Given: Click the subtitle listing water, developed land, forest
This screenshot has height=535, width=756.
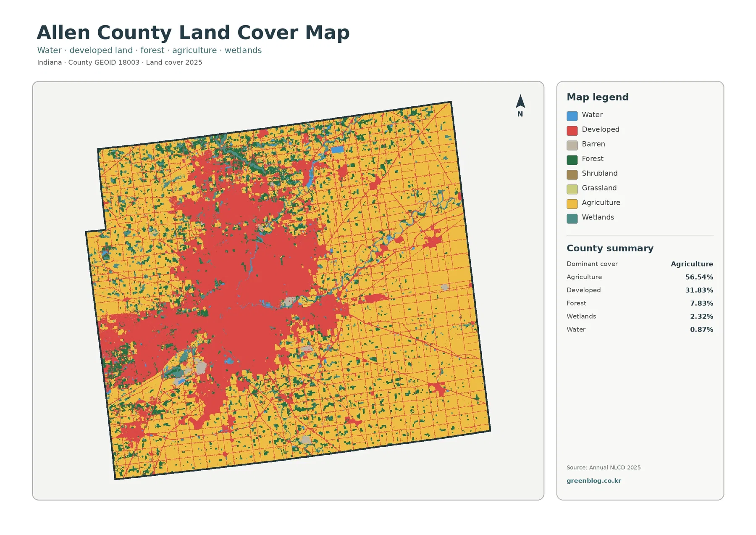Looking at the screenshot, I should click(149, 50).
